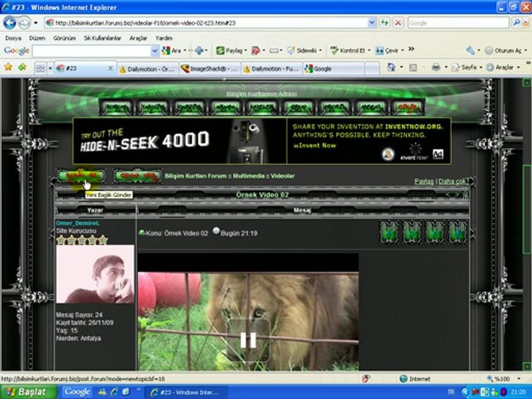Click the Google Toolbar logo
532x399 pixels.
pyautogui.click(x=16, y=51)
